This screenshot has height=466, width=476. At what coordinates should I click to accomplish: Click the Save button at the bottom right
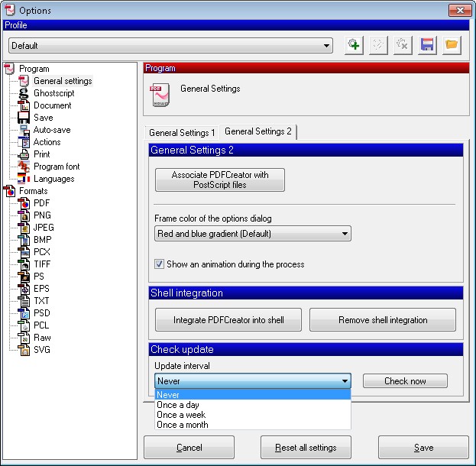point(423,448)
